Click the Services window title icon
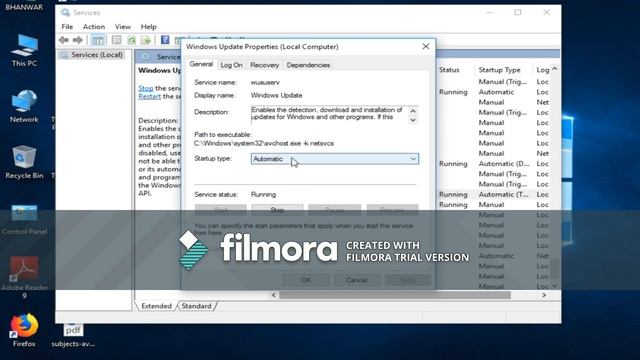This screenshot has height=360, width=640. 65,13
